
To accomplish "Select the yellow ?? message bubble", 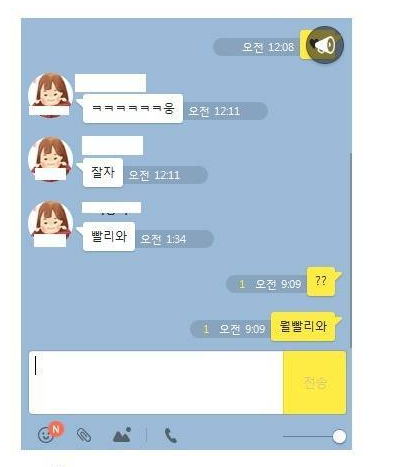I will [x=321, y=281].
